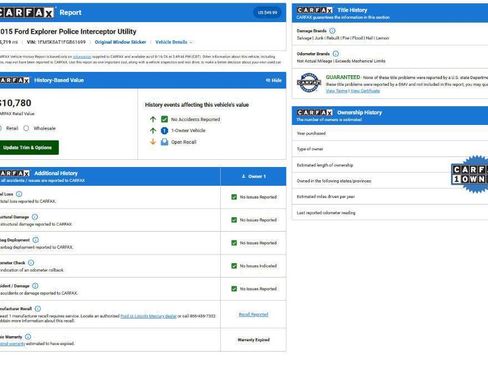Open the View Terms link
Image resolution: width=488 pixels, height=366 pixels.
click(x=336, y=91)
